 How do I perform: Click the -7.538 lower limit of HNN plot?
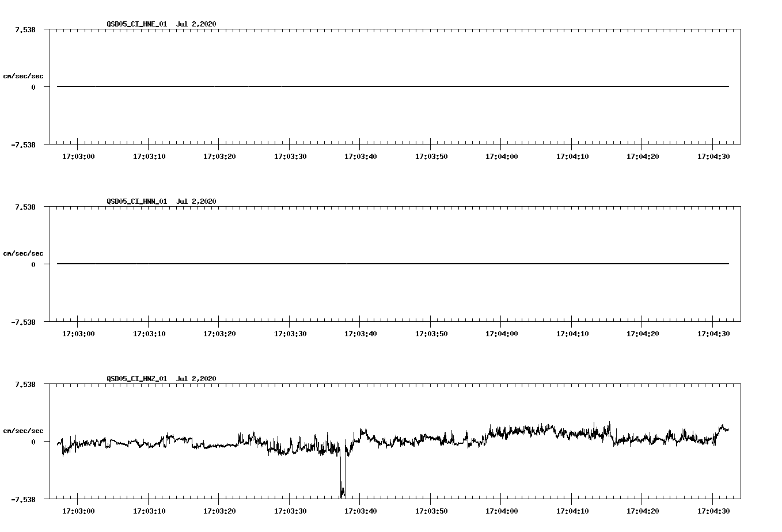[x=23, y=322]
